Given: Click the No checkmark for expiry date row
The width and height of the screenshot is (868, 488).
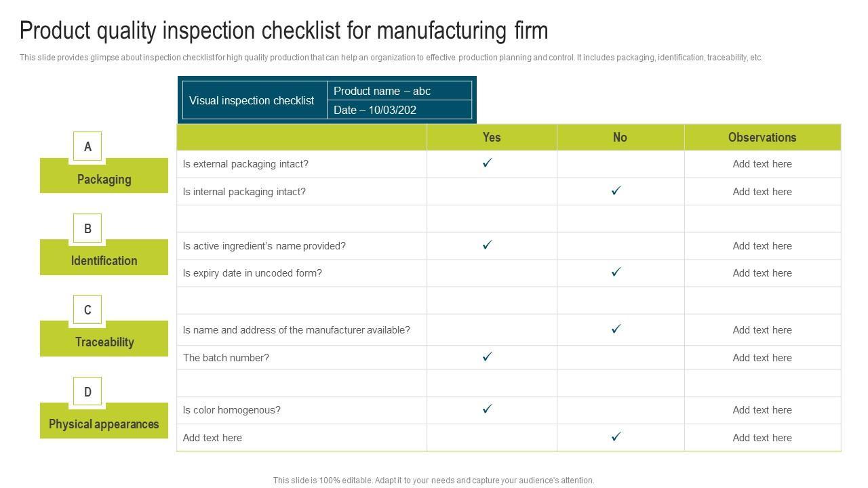Looking at the screenshot, I should [x=616, y=272].
